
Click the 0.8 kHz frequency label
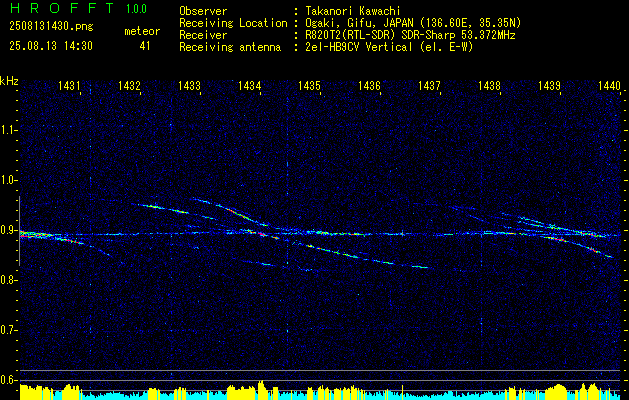[7, 280]
